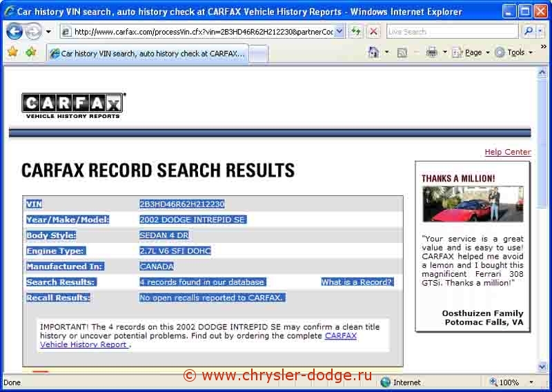552x392 pixels.
Task: Click the What is a Record? link
Action: (x=356, y=282)
